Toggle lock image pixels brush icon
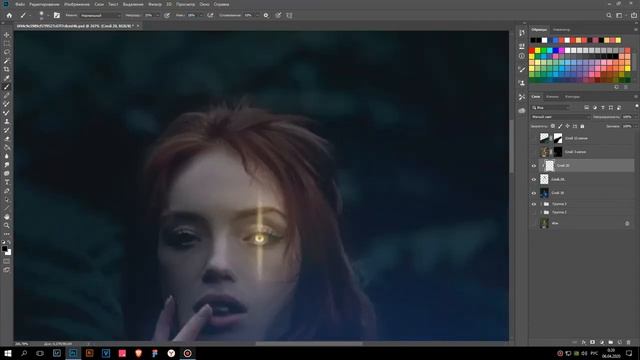This screenshot has width=640, height=360. click(x=560, y=127)
